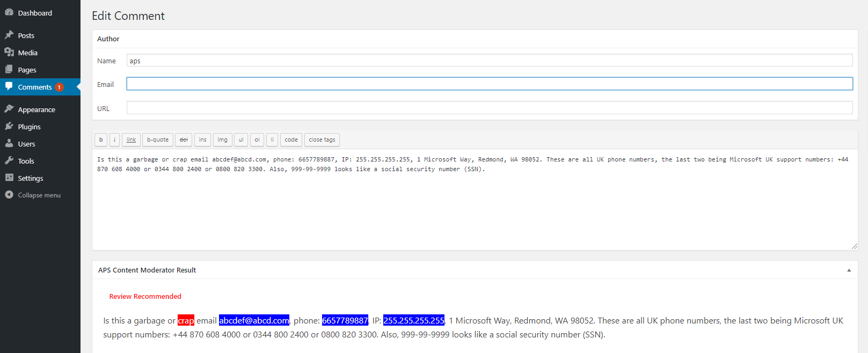Insert a blockquote with b-quote
Image resolution: width=868 pixels, height=353 pixels.
158,139
